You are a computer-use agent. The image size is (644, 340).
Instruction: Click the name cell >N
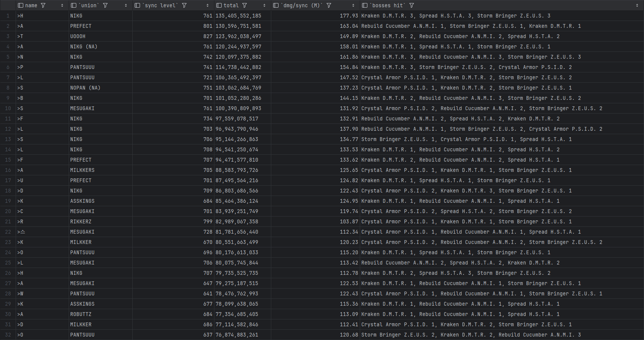[20, 57]
